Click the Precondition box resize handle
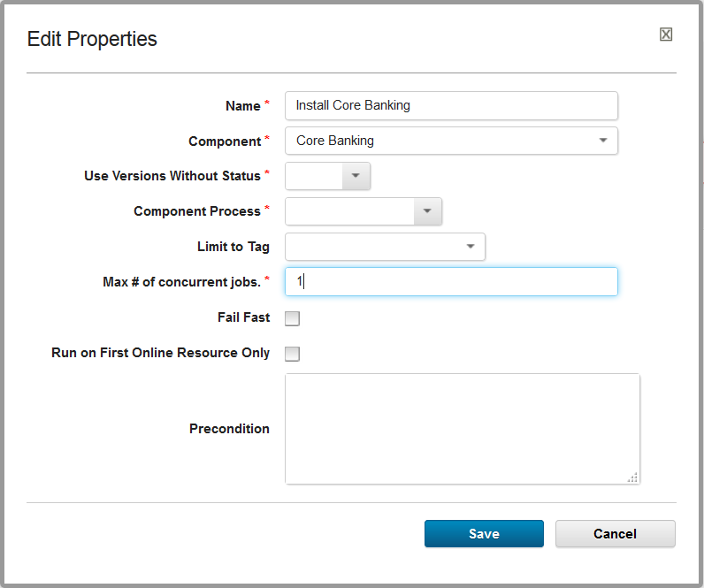 point(632,477)
